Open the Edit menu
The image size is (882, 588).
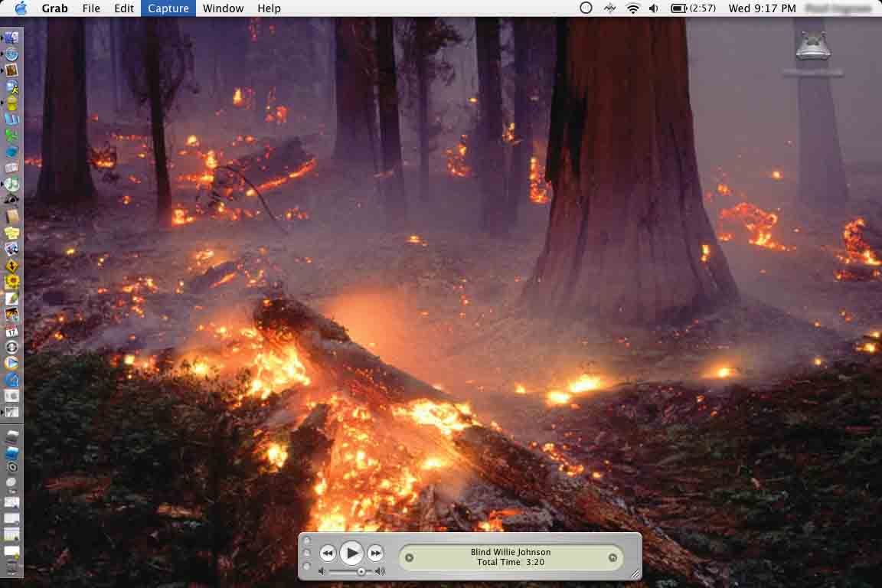tap(123, 8)
